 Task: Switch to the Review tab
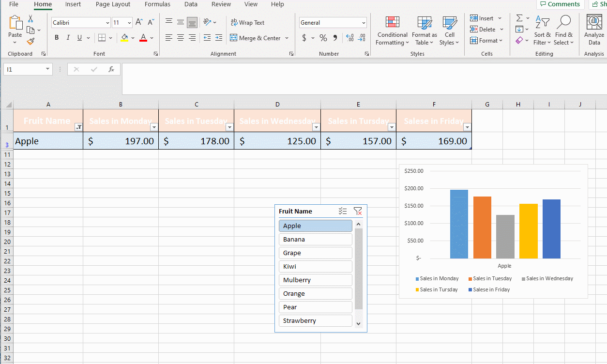click(221, 4)
